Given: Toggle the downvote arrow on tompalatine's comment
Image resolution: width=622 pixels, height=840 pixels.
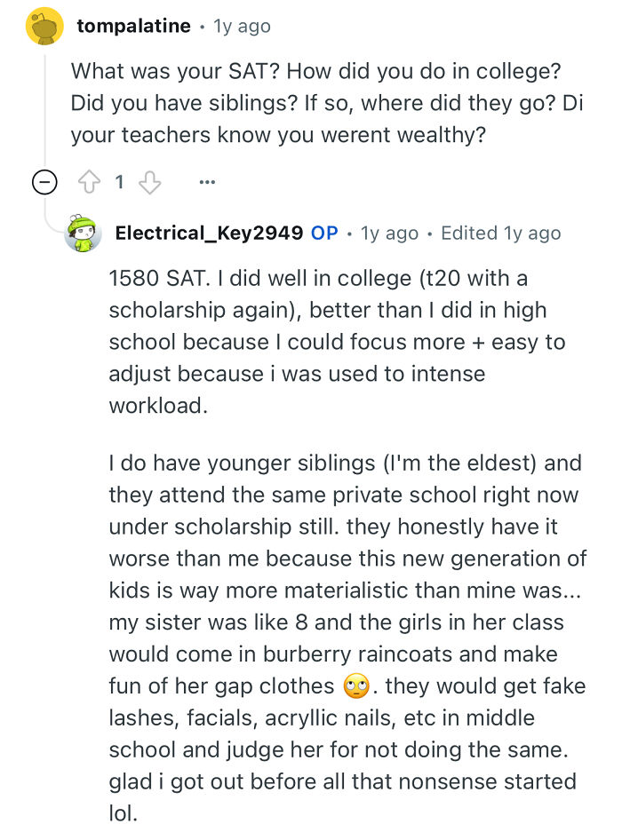Looking at the screenshot, I should pyautogui.click(x=150, y=182).
